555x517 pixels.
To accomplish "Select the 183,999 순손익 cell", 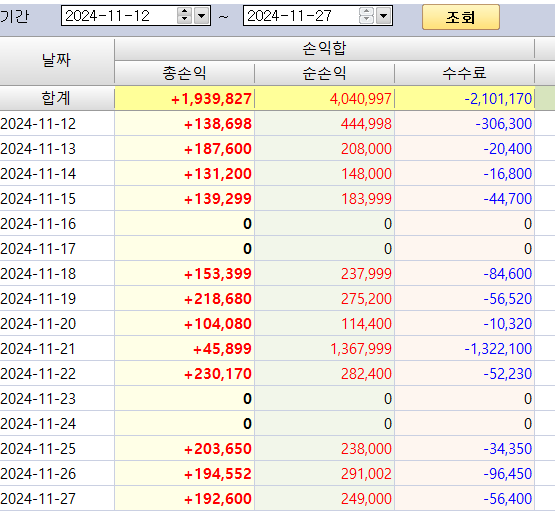I will (324, 199).
